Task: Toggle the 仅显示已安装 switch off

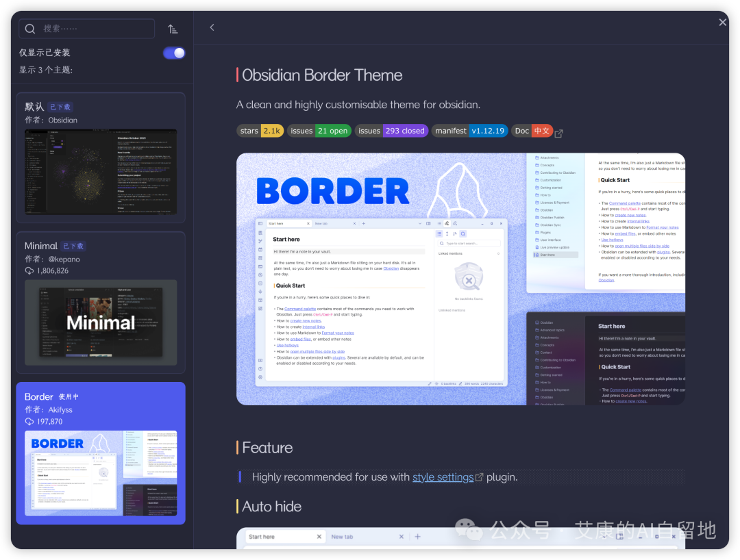Action: 174,53
